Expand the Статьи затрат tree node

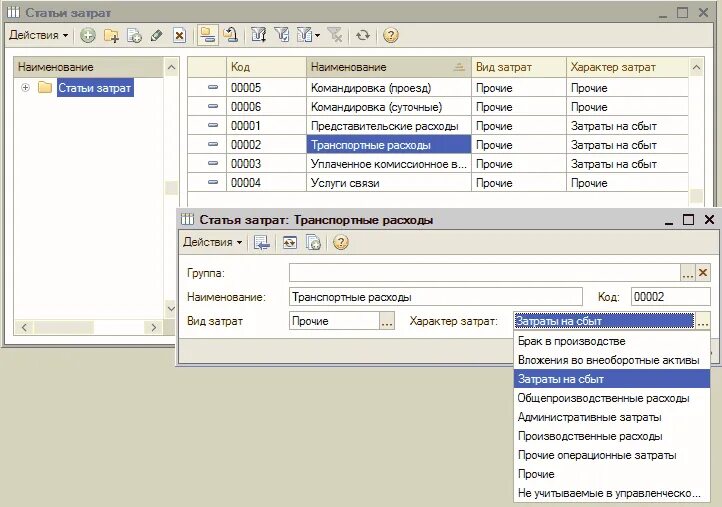coord(25,87)
